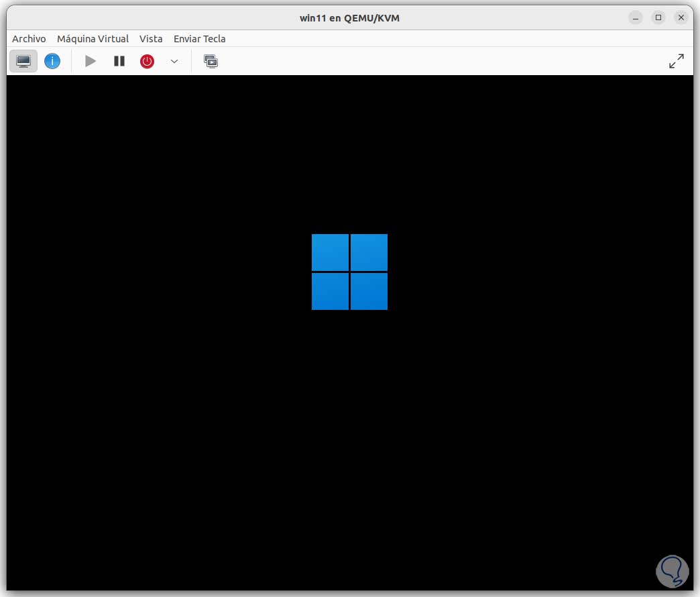700x597 pixels.
Task: Open the Enviar Tecla menu
Action: (200, 39)
